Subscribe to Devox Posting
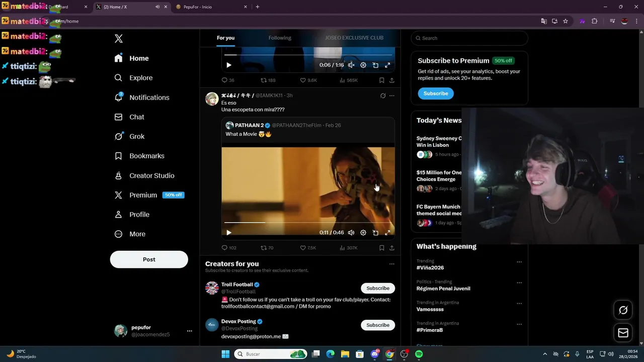644x362 pixels. point(378,325)
